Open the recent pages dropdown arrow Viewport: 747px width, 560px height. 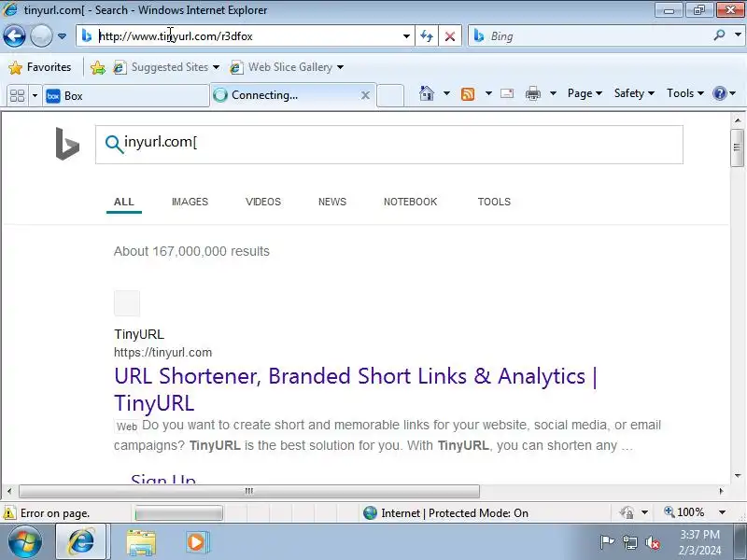(62, 36)
